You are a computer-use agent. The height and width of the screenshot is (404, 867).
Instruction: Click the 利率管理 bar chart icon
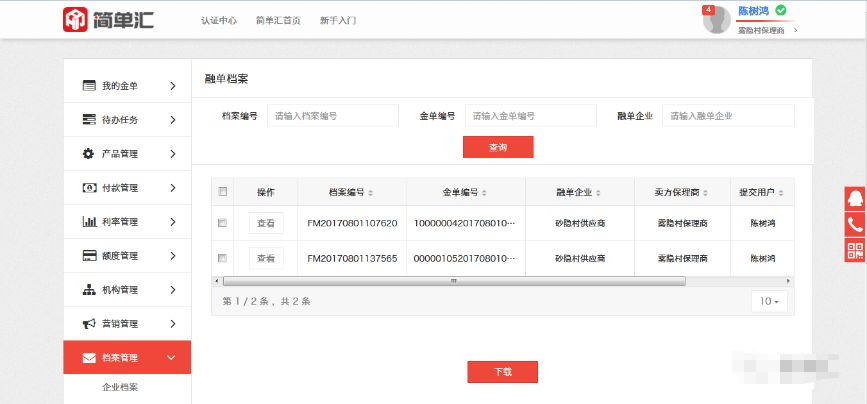point(89,222)
